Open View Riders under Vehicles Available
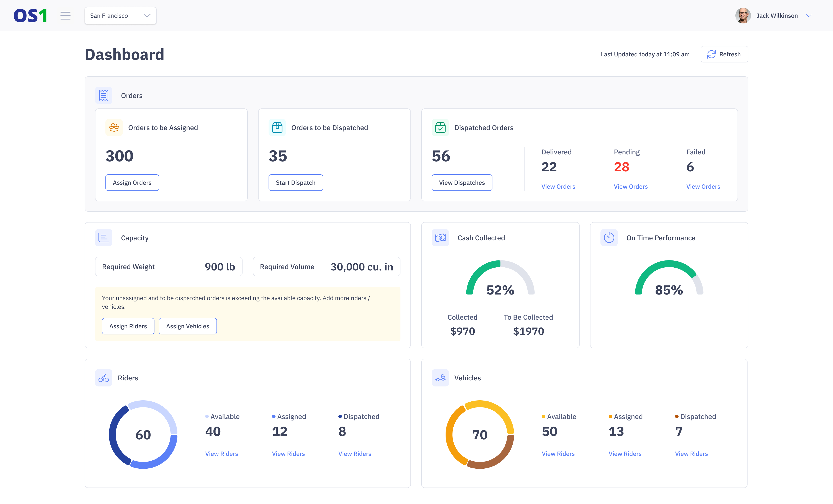 (558, 454)
